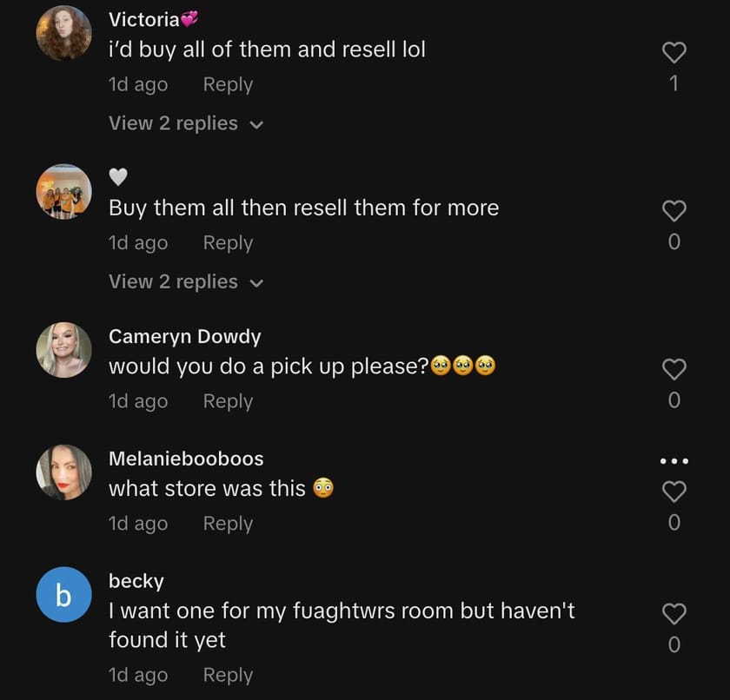730x700 pixels.
Task: Like Melaniebooboos' "what store was this" comment
Action: 674,492
